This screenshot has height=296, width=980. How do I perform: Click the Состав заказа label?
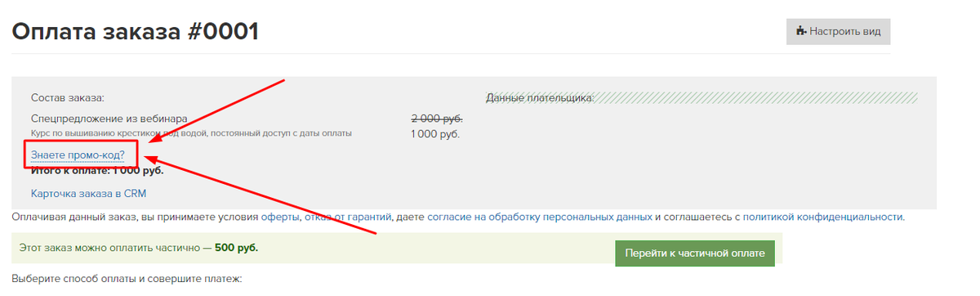[x=68, y=97]
